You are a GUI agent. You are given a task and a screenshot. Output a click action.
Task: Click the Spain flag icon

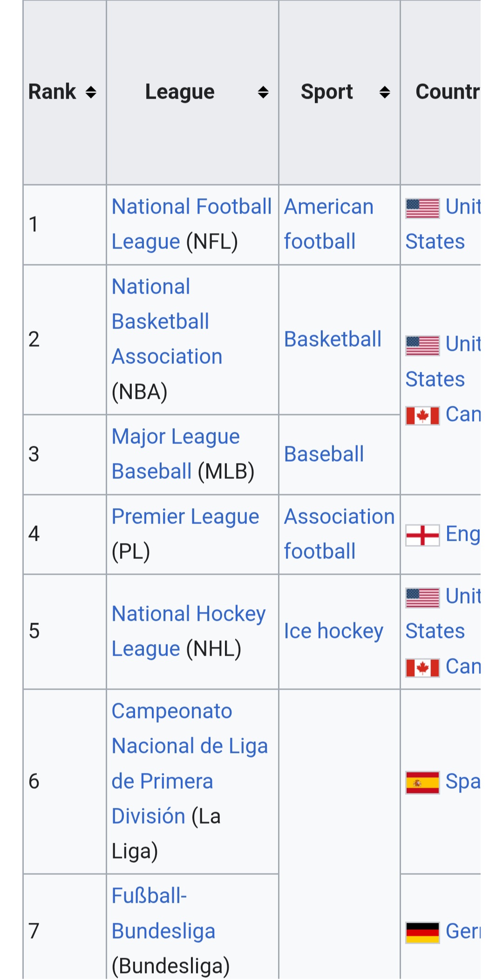tap(422, 782)
